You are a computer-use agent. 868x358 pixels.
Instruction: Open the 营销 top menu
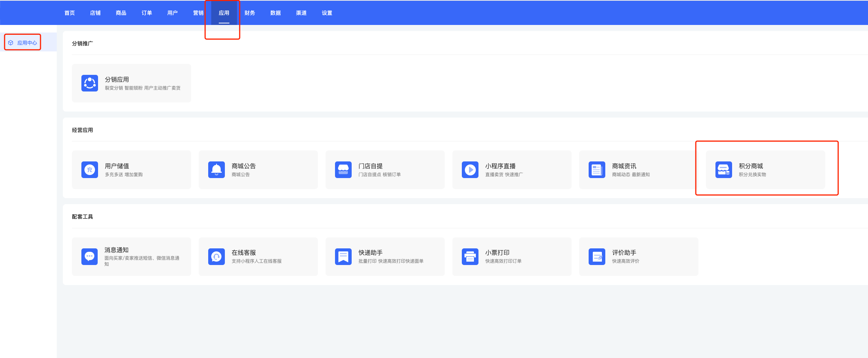click(x=198, y=13)
